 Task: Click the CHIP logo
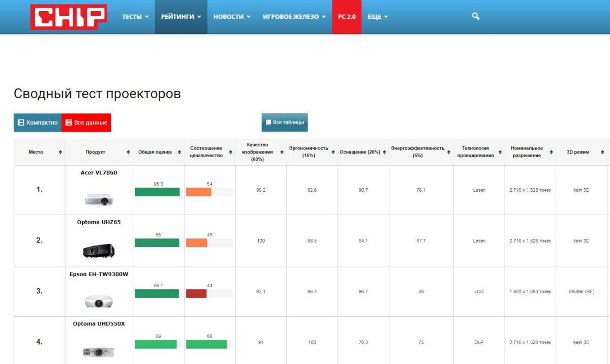click(x=69, y=17)
